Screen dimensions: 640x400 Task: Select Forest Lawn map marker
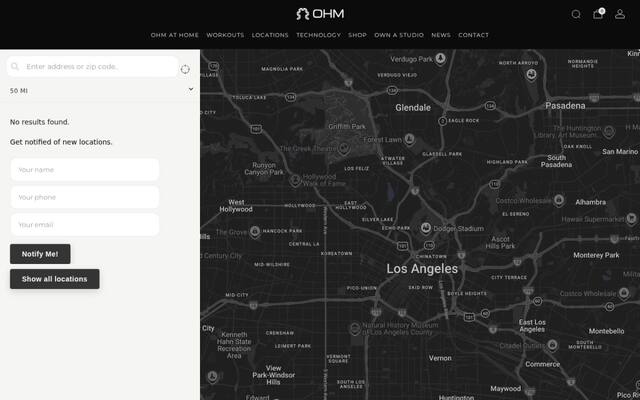(409, 140)
